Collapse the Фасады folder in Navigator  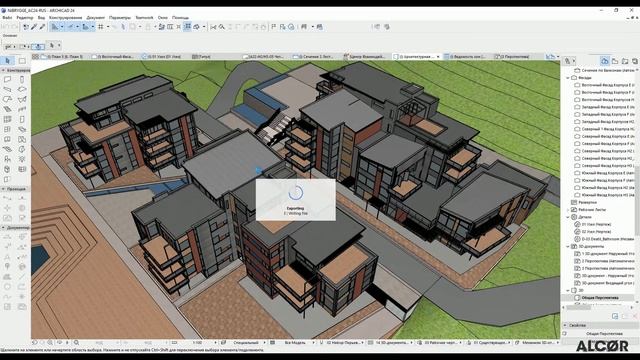tap(568, 78)
